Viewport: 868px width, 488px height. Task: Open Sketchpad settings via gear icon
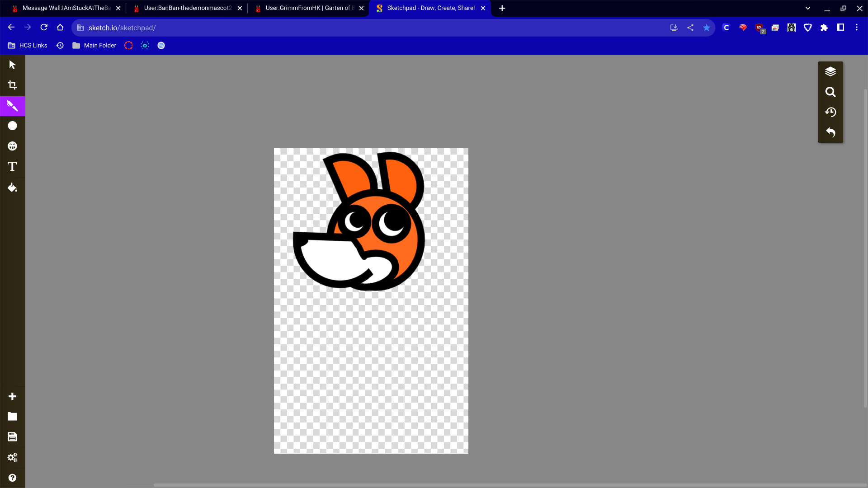[12, 457]
